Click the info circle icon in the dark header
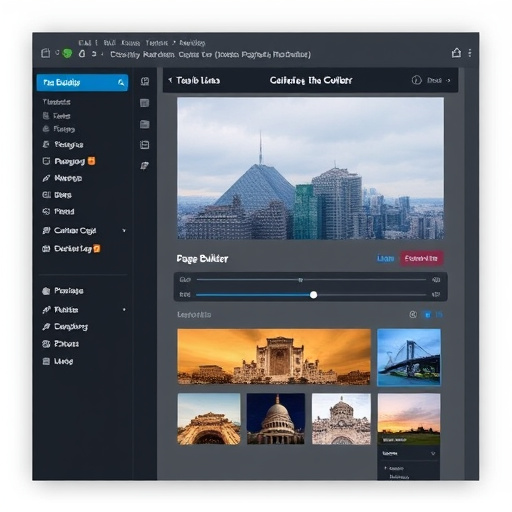This screenshot has width=512, height=512. coord(417,80)
